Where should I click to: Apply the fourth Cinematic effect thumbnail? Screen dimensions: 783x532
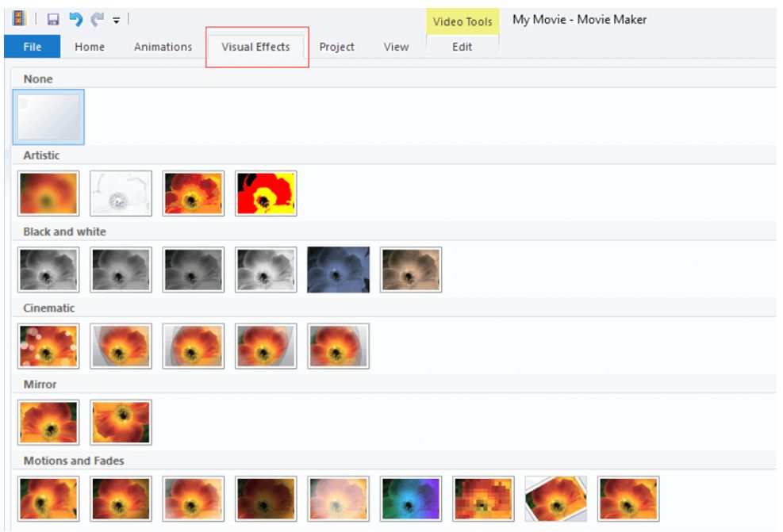[266, 346]
